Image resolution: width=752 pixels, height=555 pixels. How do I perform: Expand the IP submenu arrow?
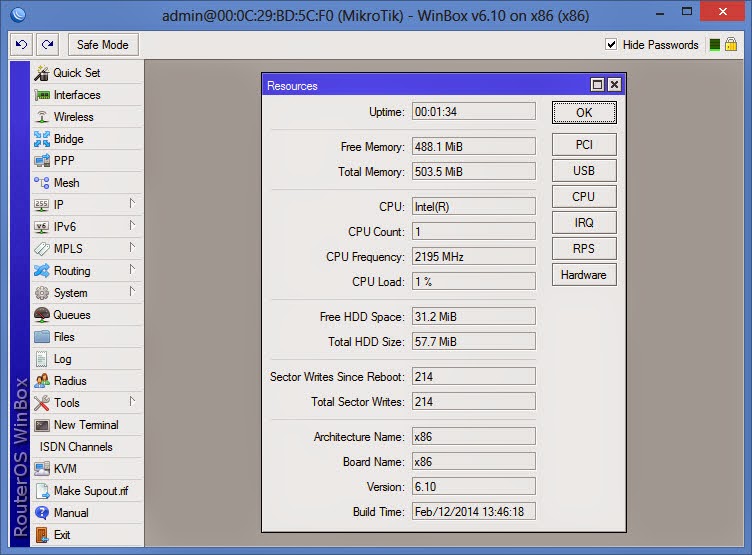tap(132, 203)
